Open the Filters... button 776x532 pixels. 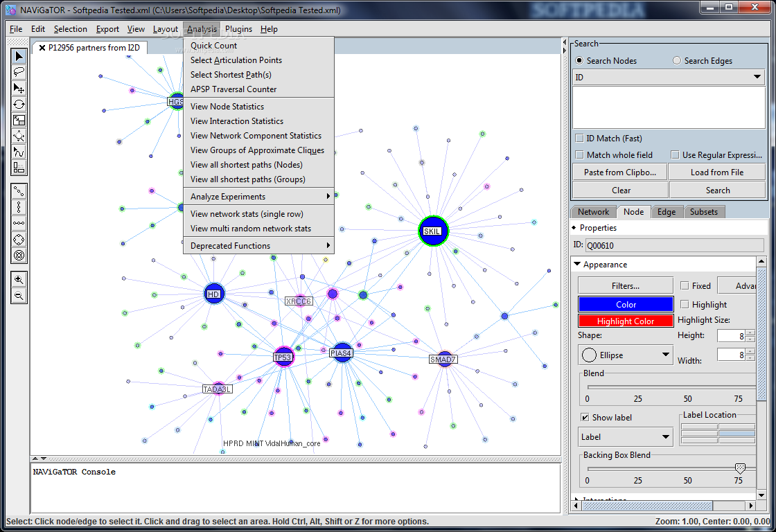pyautogui.click(x=626, y=285)
